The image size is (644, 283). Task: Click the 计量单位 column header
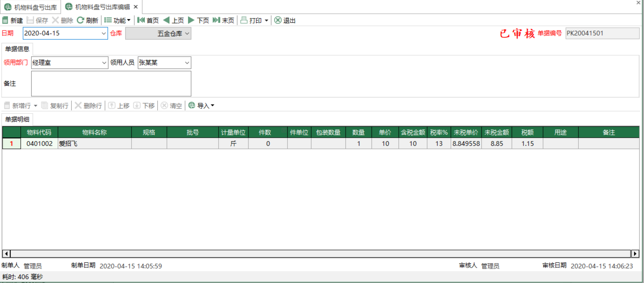pos(233,132)
